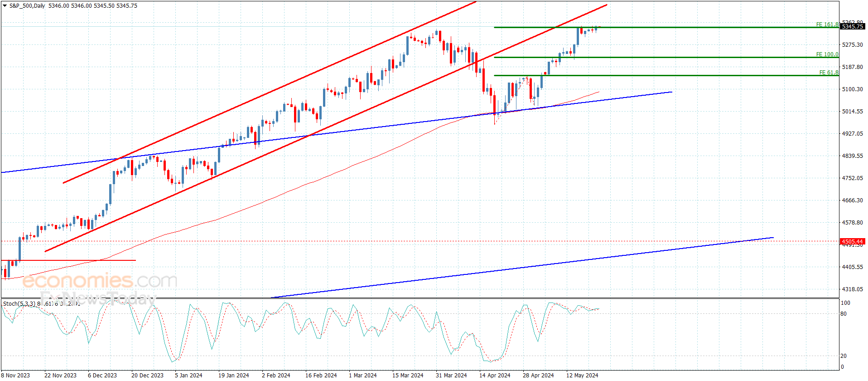868x381 pixels.
Task: Click the 1 Mar 2024 date marker
Action: pyautogui.click(x=363, y=375)
